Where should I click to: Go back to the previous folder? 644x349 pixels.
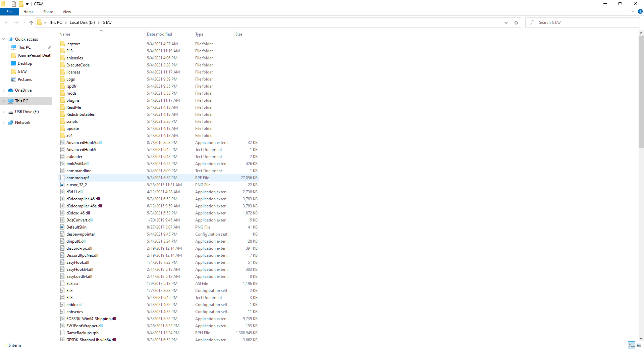tap(6, 22)
